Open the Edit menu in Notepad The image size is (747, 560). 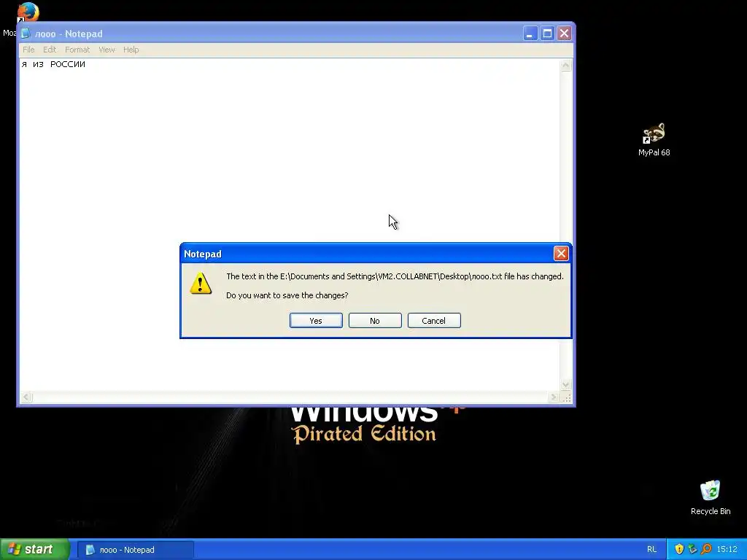pos(50,50)
